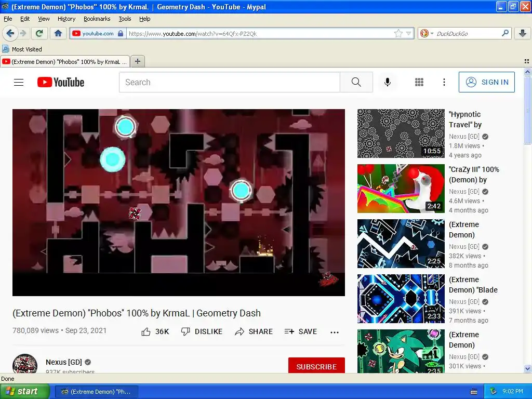Open the "Blade" Extreme Demon thumbnail
The height and width of the screenshot is (399, 532).
[401, 299]
